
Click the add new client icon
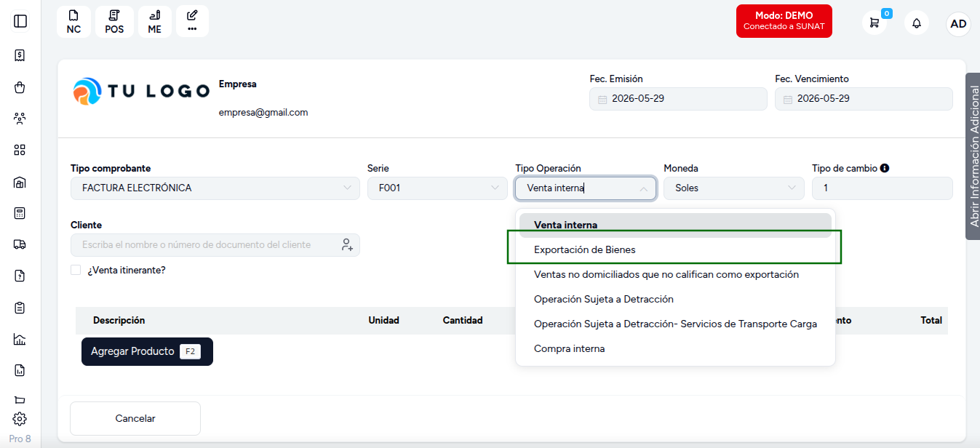coord(347,245)
